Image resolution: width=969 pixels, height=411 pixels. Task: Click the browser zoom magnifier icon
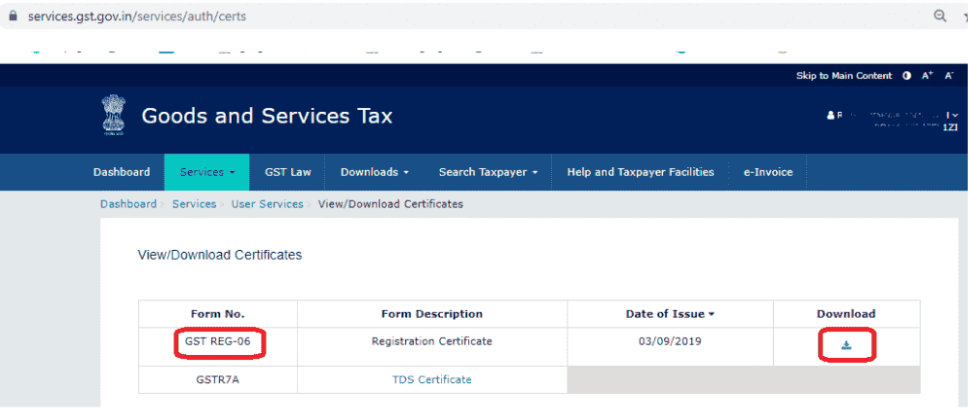pos(940,16)
